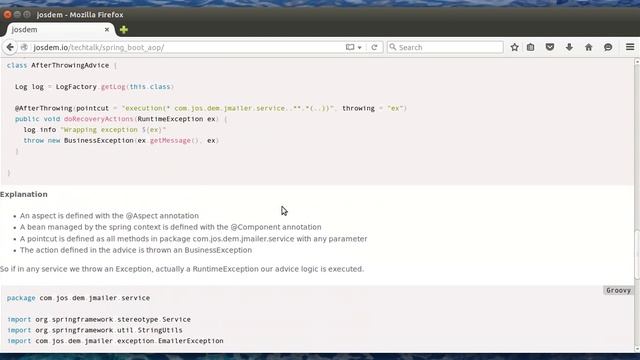Open the address bar history dropdown arrow
Screen dimensions: 640x360
pyautogui.click(x=360, y=48)
